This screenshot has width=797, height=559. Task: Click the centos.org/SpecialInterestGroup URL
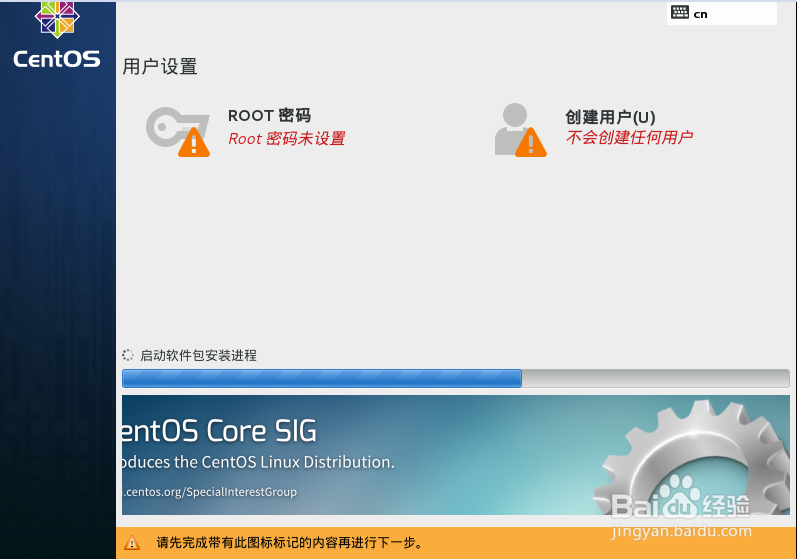pyautogui.click(x=209, y=492)
